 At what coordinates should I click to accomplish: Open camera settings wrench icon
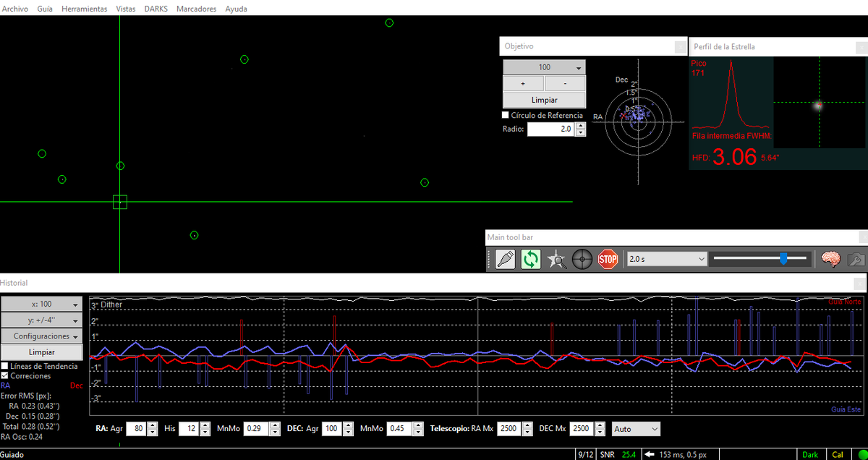coord(856,259)
